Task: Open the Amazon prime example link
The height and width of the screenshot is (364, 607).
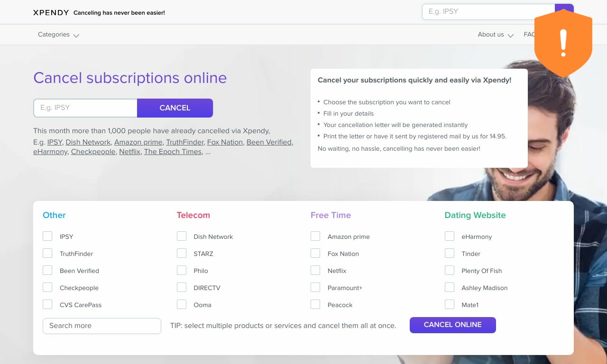Action: coord(138,142)
